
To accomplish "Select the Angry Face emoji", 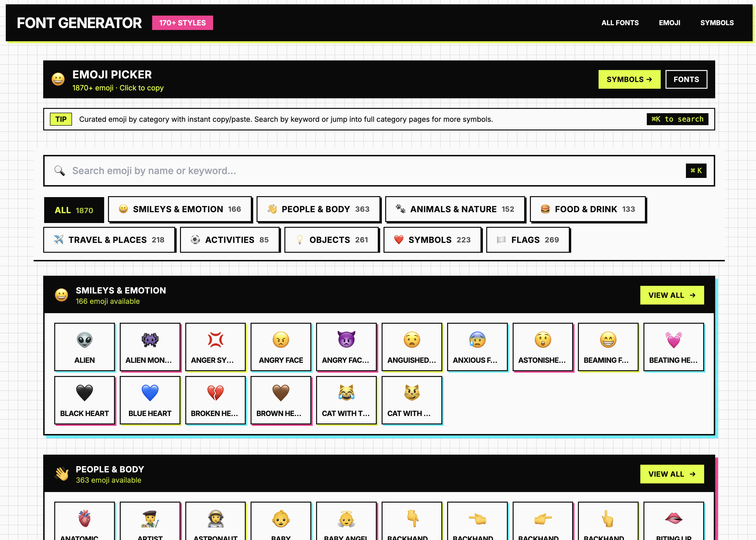I will click(281, 347).
